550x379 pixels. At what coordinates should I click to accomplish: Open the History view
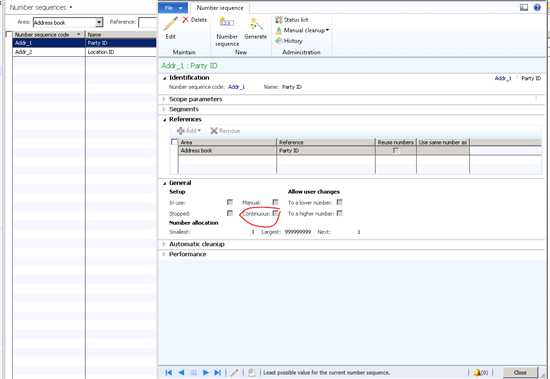click(x=289, y=41)
